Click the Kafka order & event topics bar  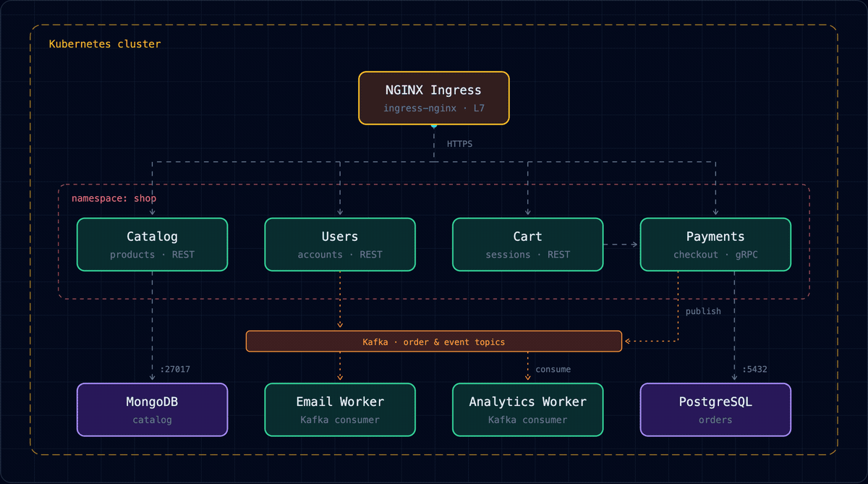(x=434, y=341)
